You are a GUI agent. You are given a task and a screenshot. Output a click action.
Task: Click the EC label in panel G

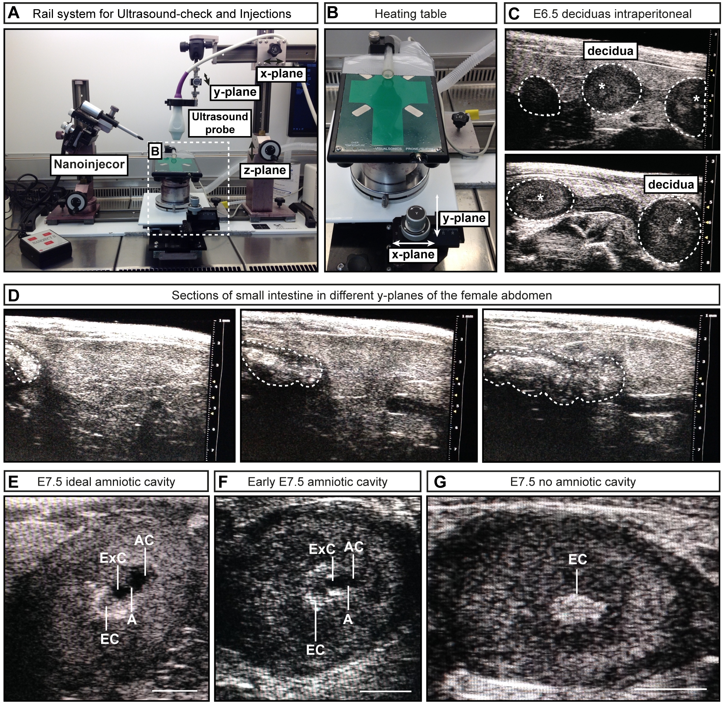(x=578, y=559)
